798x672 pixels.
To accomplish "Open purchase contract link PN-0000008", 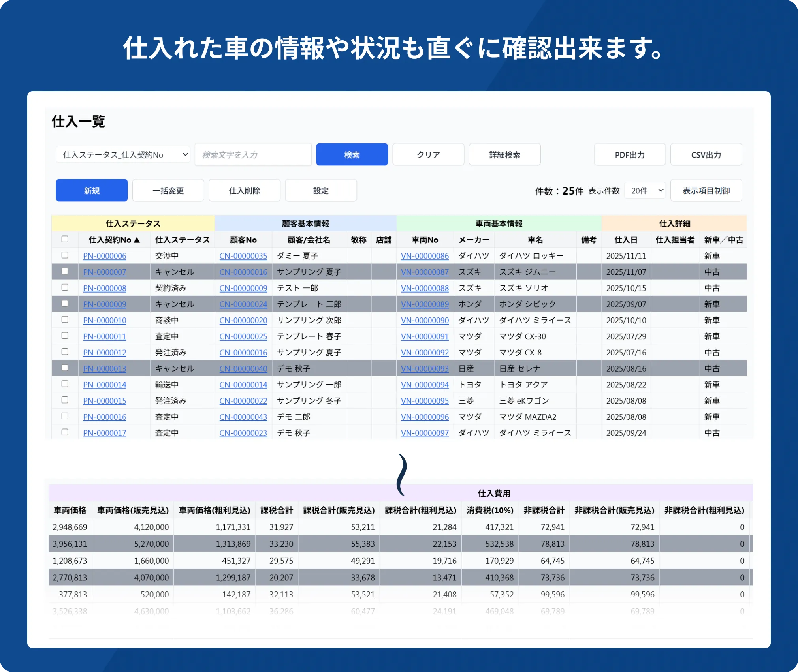I will (105, 288).
